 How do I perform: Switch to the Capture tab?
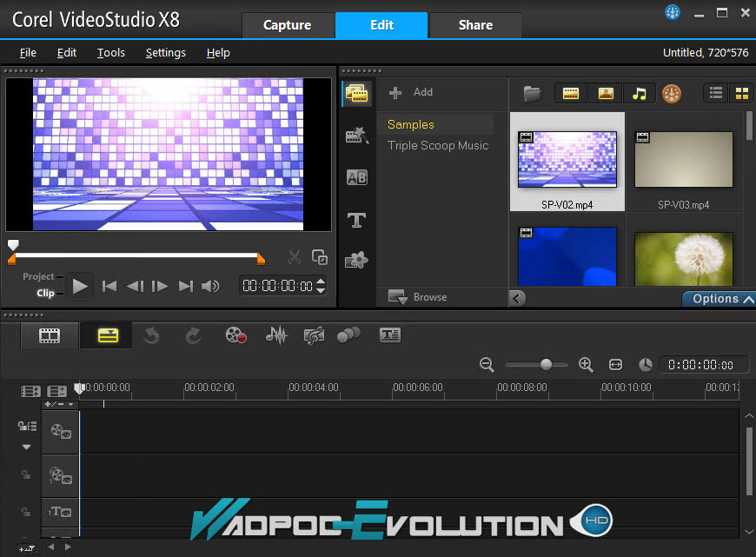[x=287, y=25]
